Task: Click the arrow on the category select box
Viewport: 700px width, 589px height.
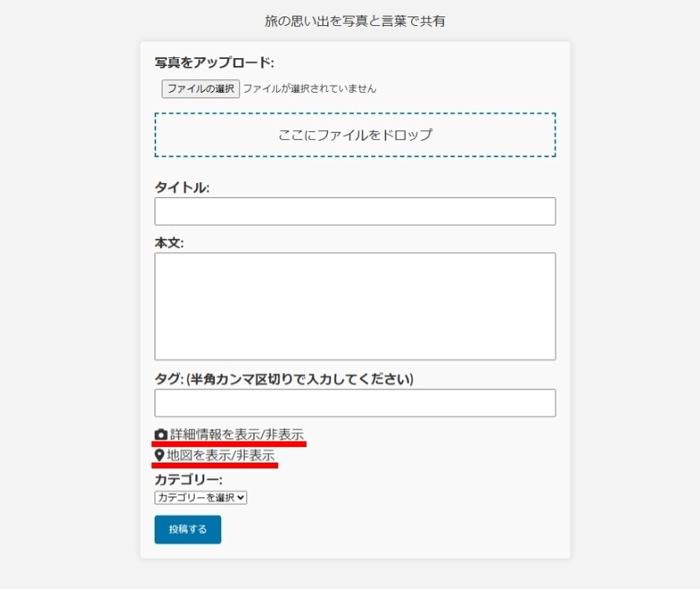Action: coord(241,497)
